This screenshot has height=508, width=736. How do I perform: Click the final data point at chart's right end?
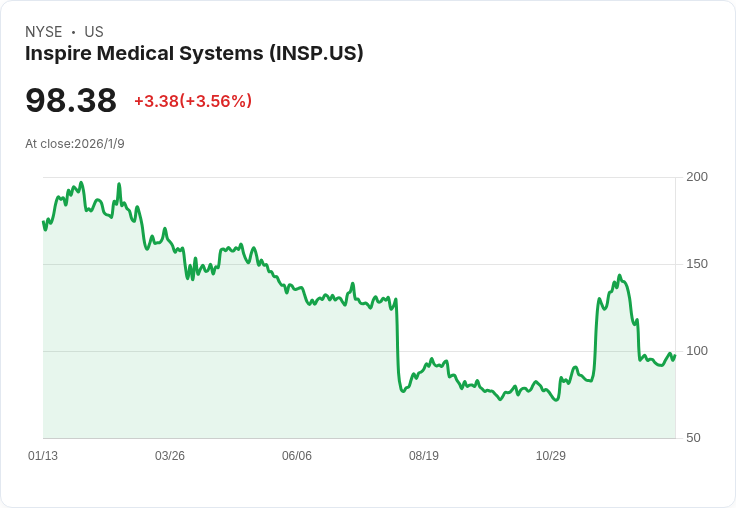point(675,355)
